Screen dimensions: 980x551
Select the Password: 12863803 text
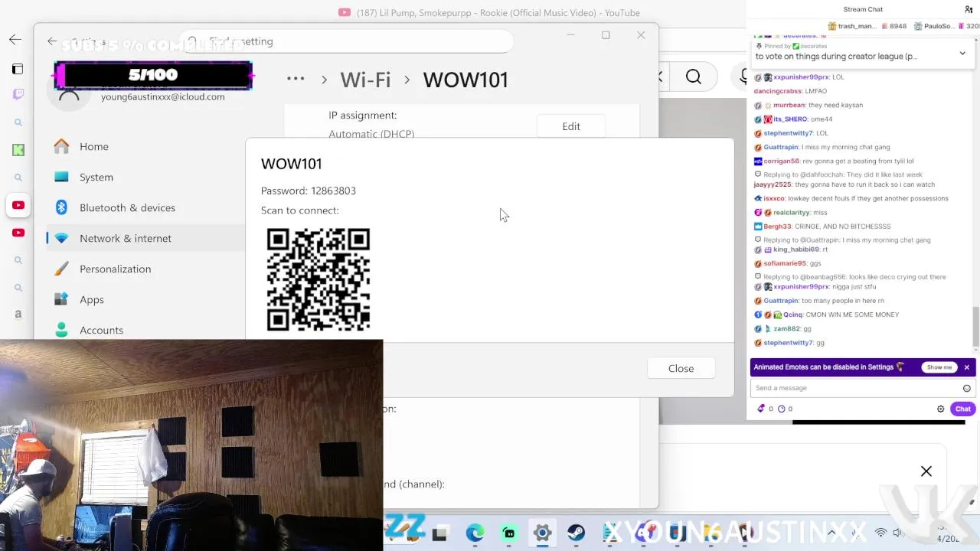tap(309, 191)
